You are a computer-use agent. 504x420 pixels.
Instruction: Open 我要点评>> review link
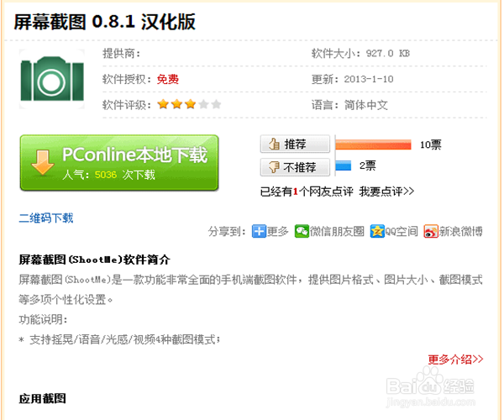pos(386,192)
